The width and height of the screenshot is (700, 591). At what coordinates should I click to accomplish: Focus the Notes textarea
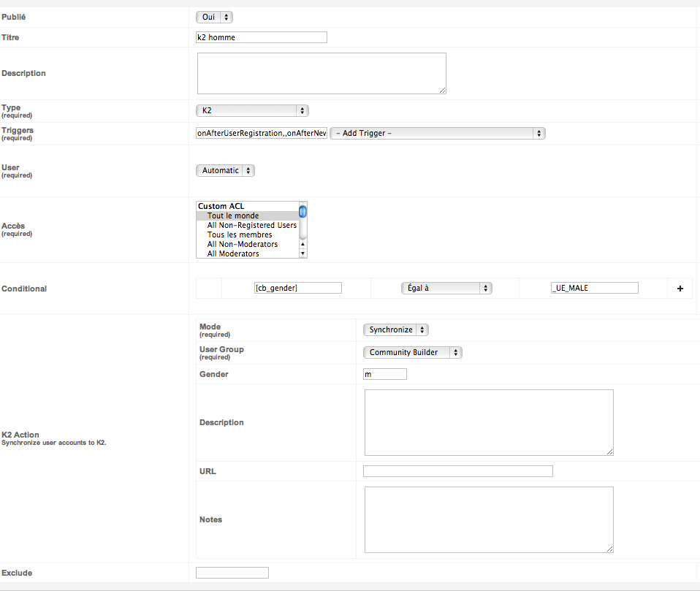click(489, 519)
